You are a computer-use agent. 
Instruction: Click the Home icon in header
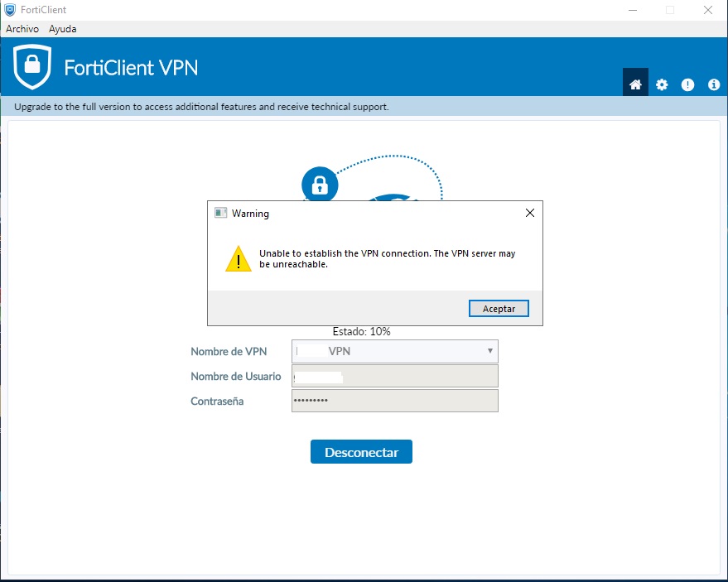[x=635, y=84]
